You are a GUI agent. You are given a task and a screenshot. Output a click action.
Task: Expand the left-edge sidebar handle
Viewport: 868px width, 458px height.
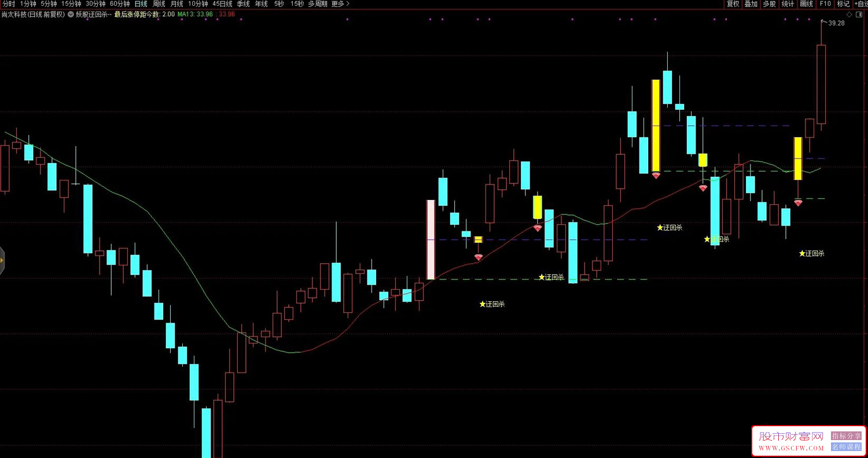[2, 260]
